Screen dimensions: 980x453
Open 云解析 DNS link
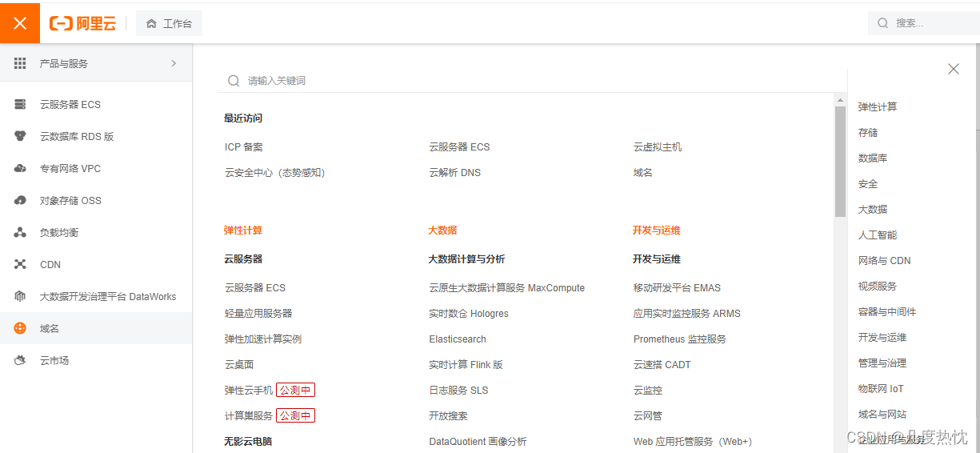tap(455, 173)
